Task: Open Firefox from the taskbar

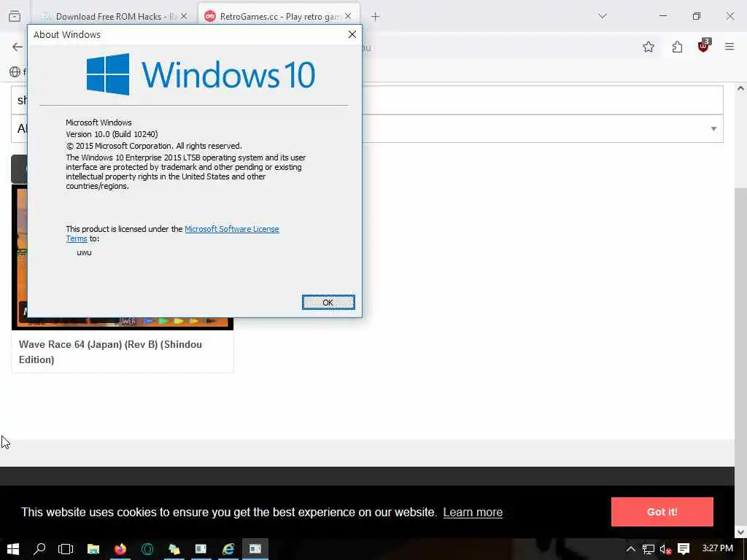Action: (120, 549)
